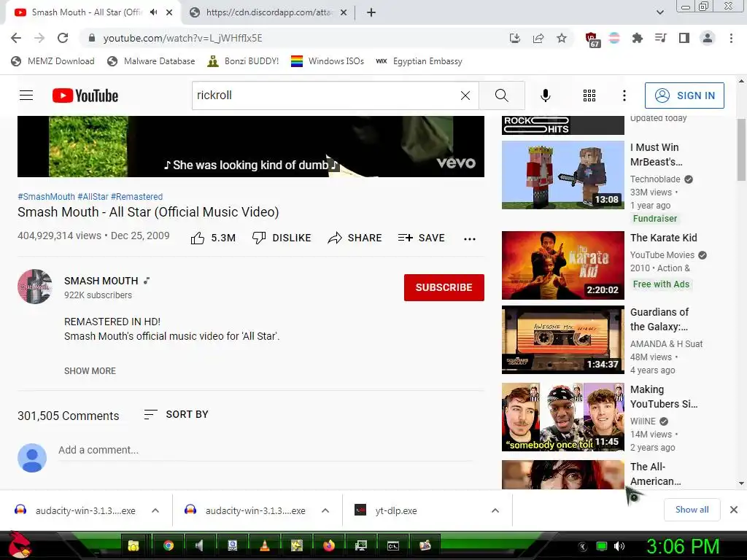
Task: Open the Windows ISOs bookmark
Action: tap(328, 61)
